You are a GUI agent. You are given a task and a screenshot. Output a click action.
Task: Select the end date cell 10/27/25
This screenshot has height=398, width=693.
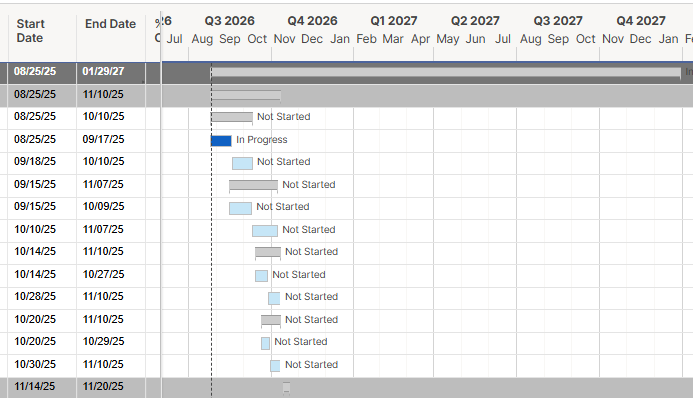coord(103,274)
